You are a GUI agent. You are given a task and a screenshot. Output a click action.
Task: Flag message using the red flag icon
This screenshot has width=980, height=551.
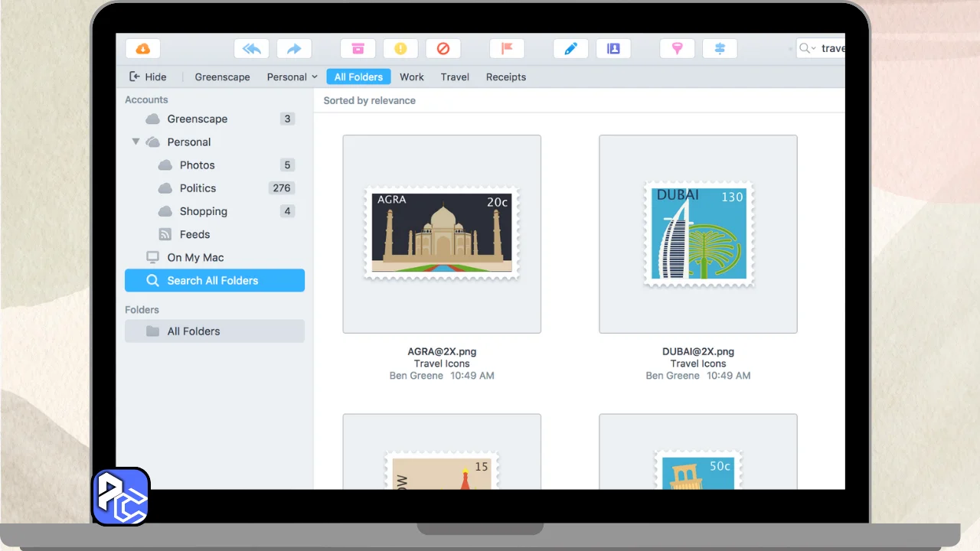coord(507,49)
